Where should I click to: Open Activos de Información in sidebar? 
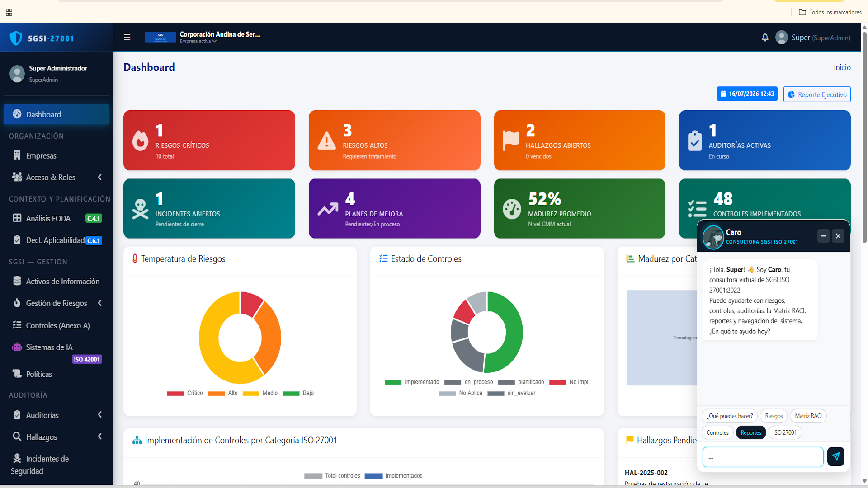(57, 281)
